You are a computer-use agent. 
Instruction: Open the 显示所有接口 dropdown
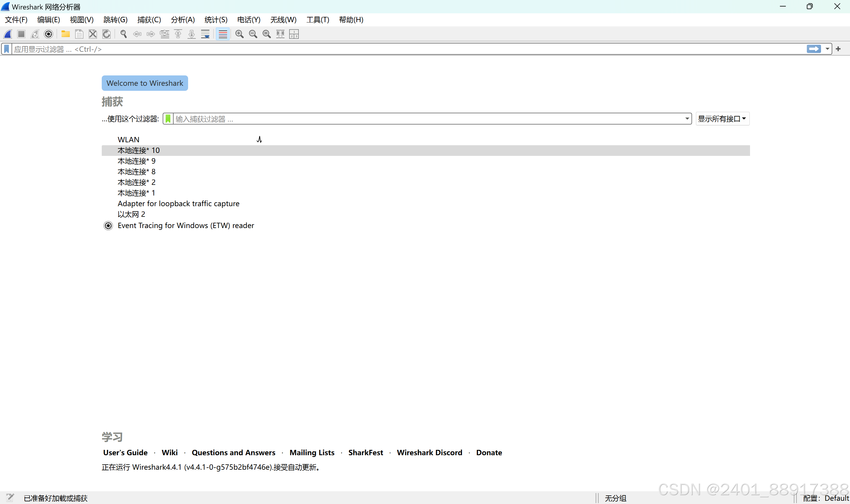722,119
